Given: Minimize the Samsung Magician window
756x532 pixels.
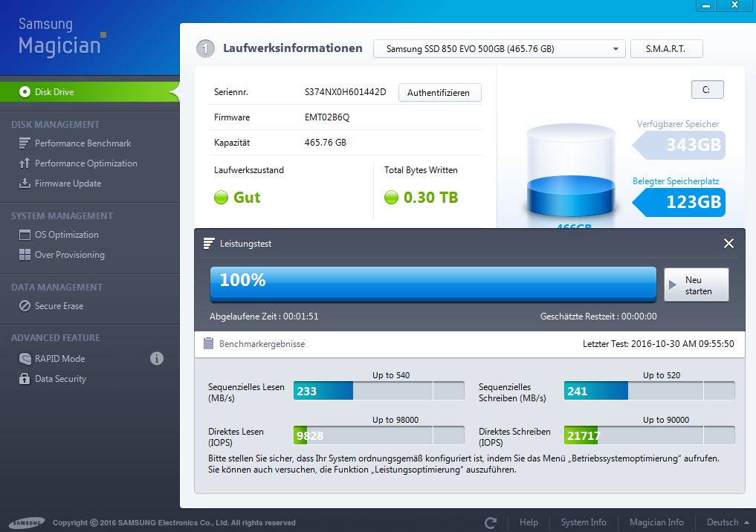Looking at the screenshot, I should tap(706, 5).
